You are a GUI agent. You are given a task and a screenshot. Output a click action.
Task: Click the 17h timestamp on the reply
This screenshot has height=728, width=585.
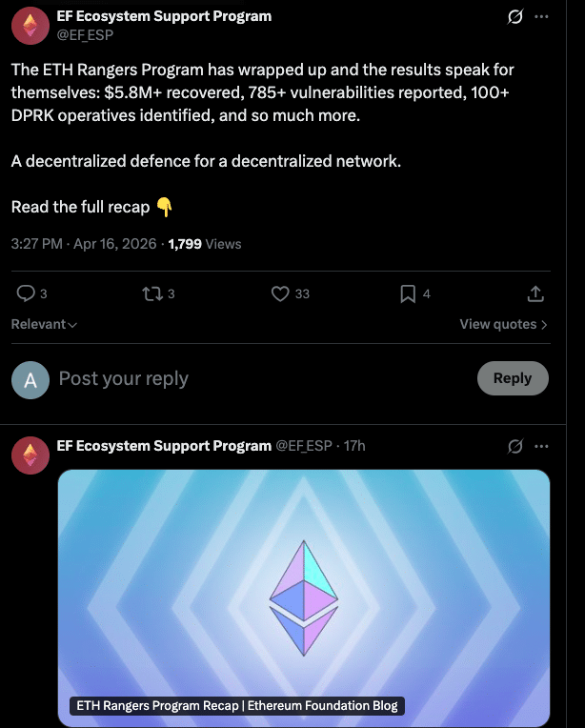[354, 446]
